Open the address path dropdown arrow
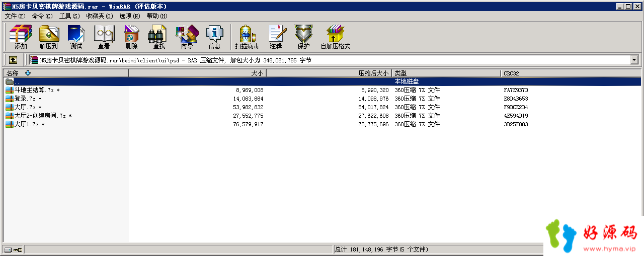Viewport: 644px width, 256px height. pyautogui.click(x=634, y=60)
